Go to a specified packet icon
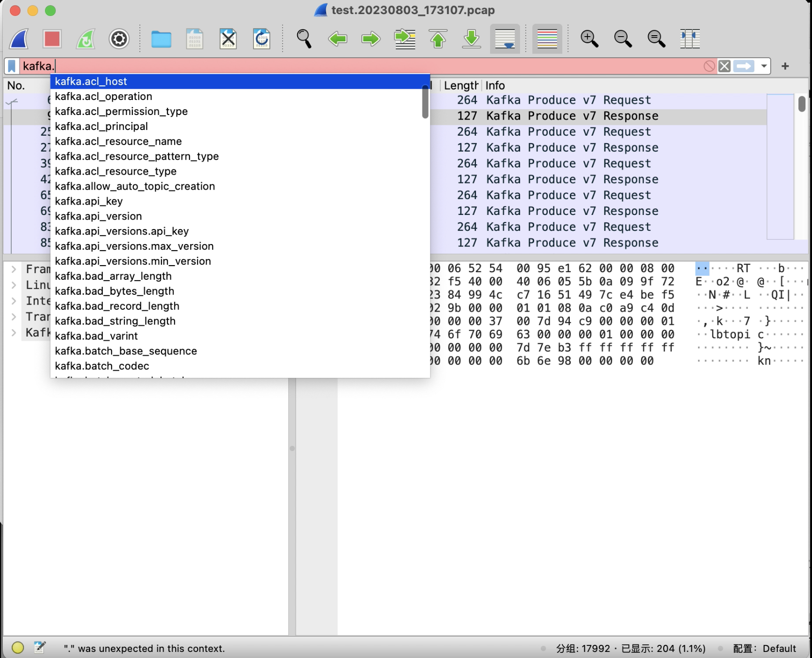 point(405,39)
